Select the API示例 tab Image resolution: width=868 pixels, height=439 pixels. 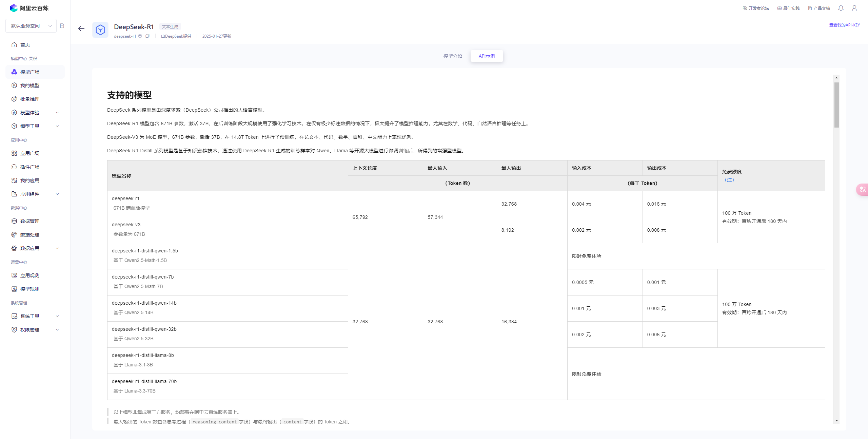487,56
